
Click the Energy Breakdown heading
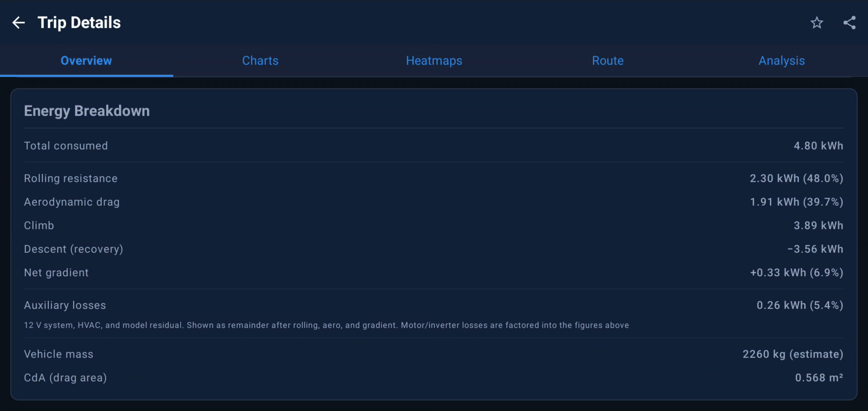click(x=87, y=111)
